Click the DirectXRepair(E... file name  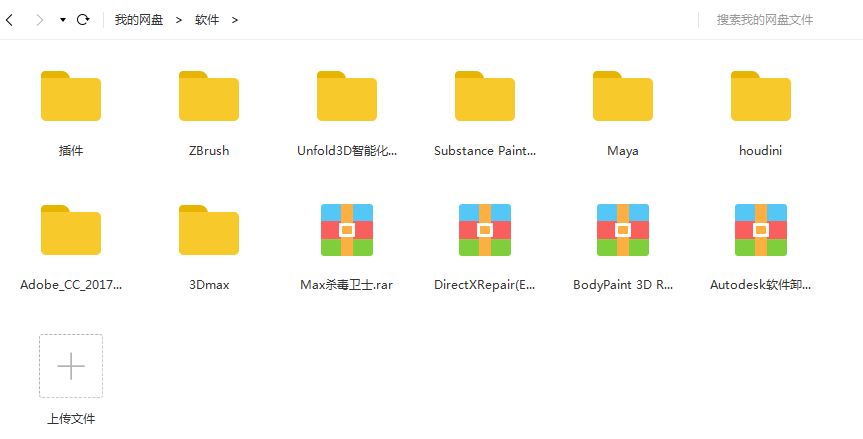click(485, 285)
